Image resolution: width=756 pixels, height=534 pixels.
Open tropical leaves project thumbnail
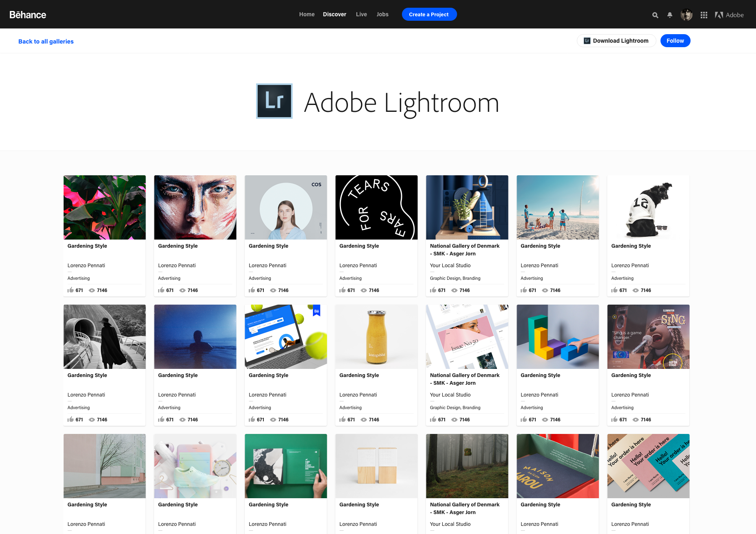[104, 207]
